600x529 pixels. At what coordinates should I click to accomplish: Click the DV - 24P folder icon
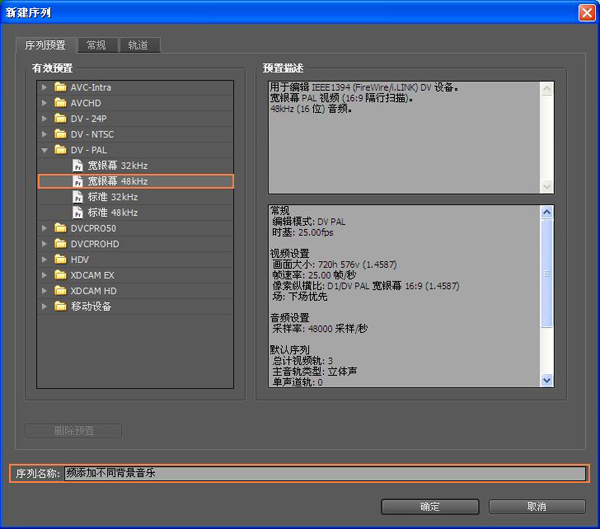(x=60, y=119)
